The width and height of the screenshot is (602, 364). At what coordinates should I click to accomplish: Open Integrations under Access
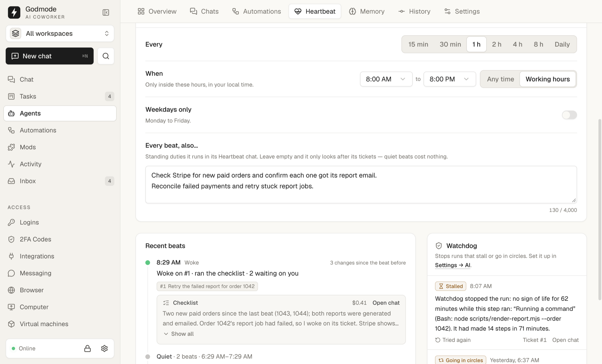point(60,256)
